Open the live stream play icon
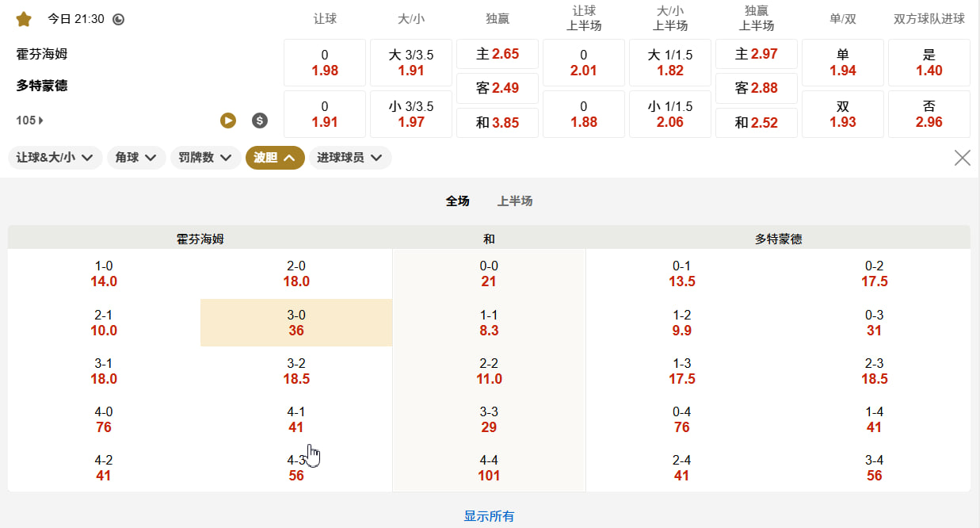 tap(228, 121)
